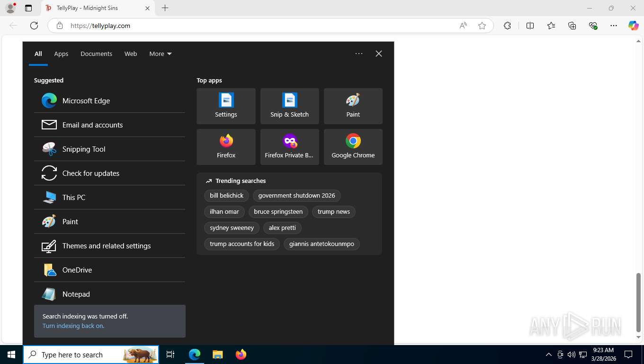The height and width of the screenshot is (364, 644).
Task: Search trending trump accounts for kids
Action: (x=242, y=244)
